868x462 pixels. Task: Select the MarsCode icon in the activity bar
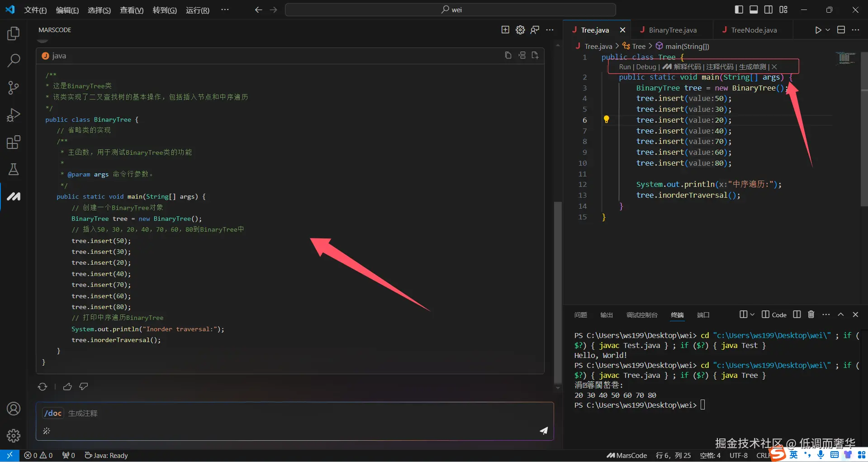[14, 196]
